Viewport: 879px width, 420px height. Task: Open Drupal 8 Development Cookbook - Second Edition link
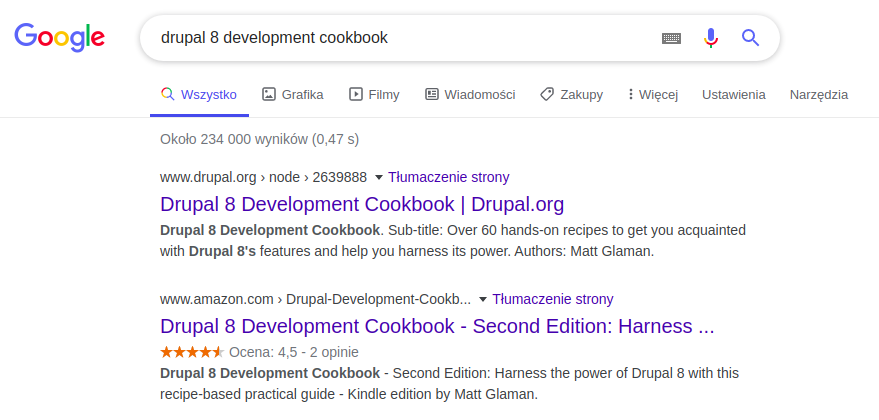click(x=437, y=326)
